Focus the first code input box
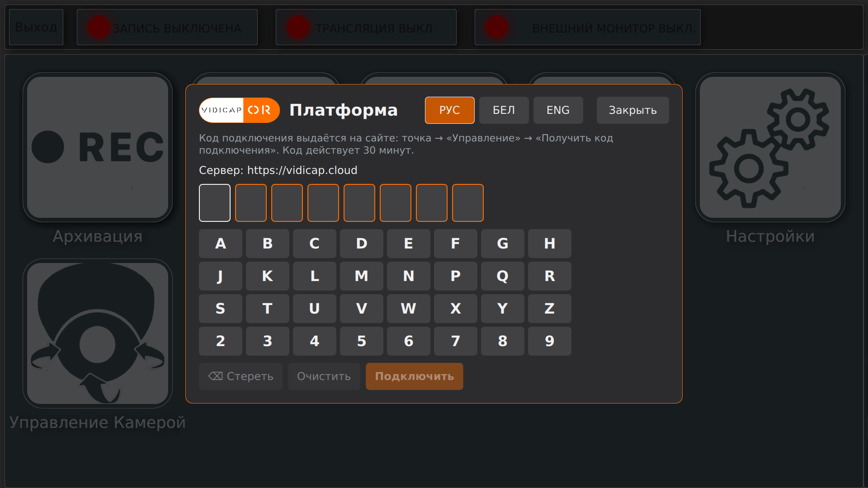The image size is (868, 488). [x=215, y=203]
